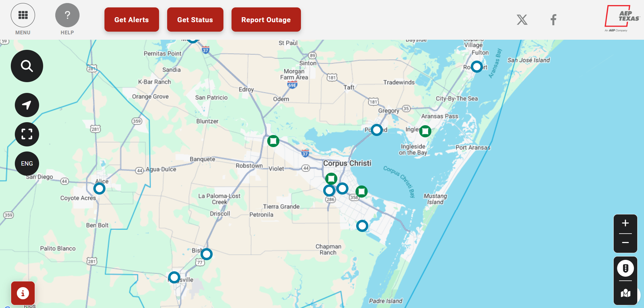This screenshot has width=644, height=308.
Task: Select the green cluster marker near Ingleside
Action: coord(425,131)
